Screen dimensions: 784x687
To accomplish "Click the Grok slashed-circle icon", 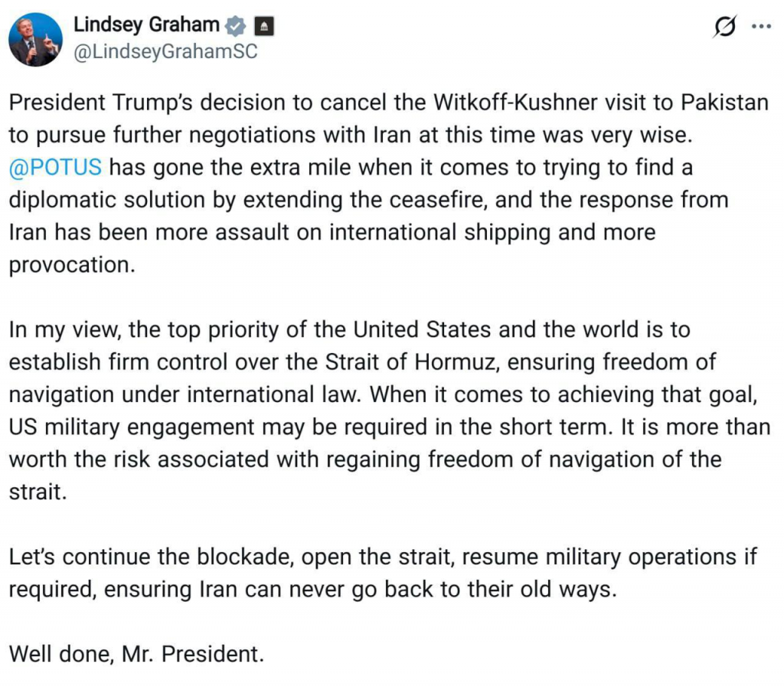I will 723,27.
